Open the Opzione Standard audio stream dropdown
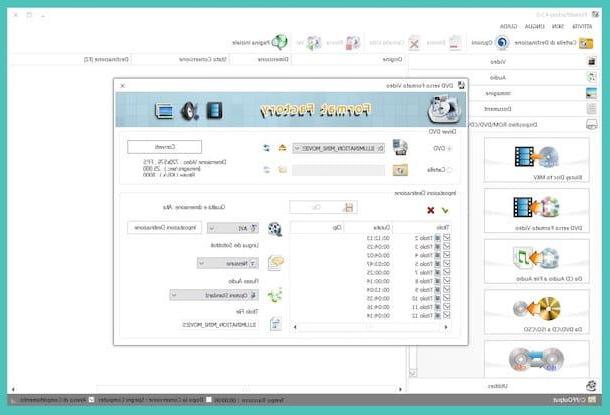This screenshot has width=610, height=415. (214, 295)
